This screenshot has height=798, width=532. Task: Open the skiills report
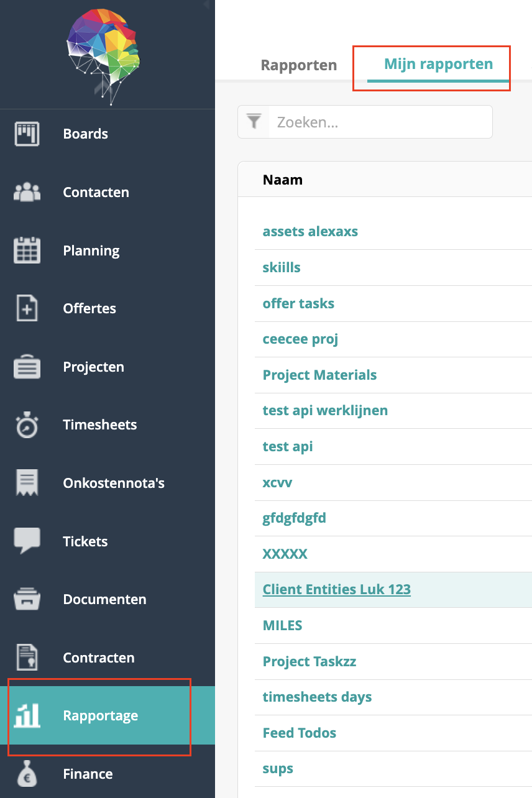click(282, 267)
